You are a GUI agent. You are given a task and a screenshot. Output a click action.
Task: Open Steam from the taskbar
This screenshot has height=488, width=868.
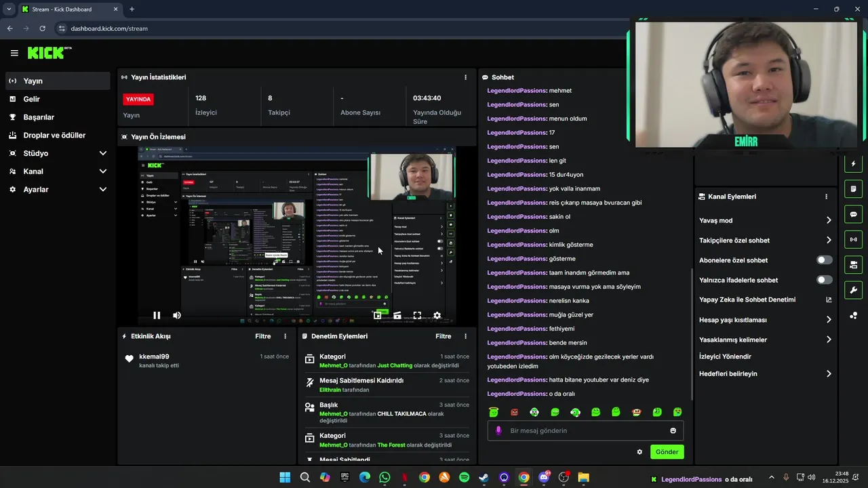point(484,477)
